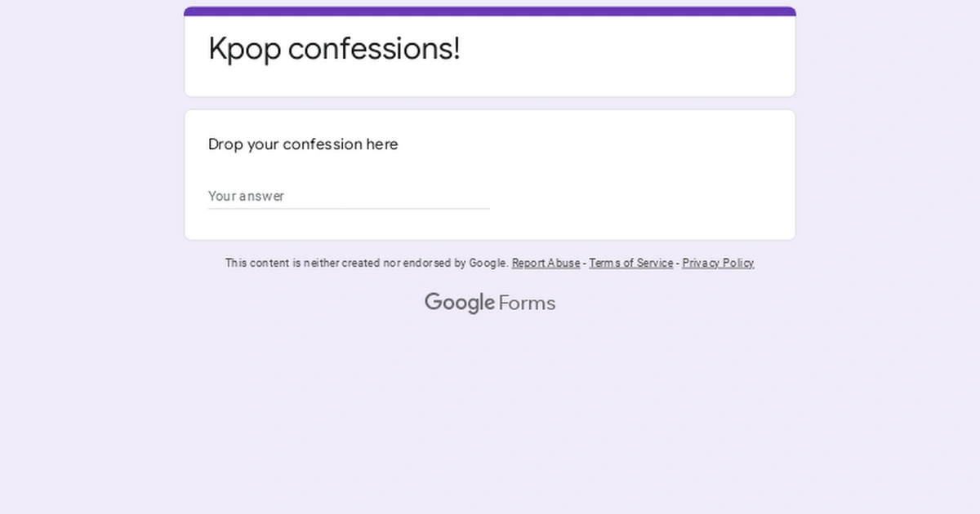Click the blank area below the form
980x514 pixels.
pyautogui.click(x=489, y=408)
